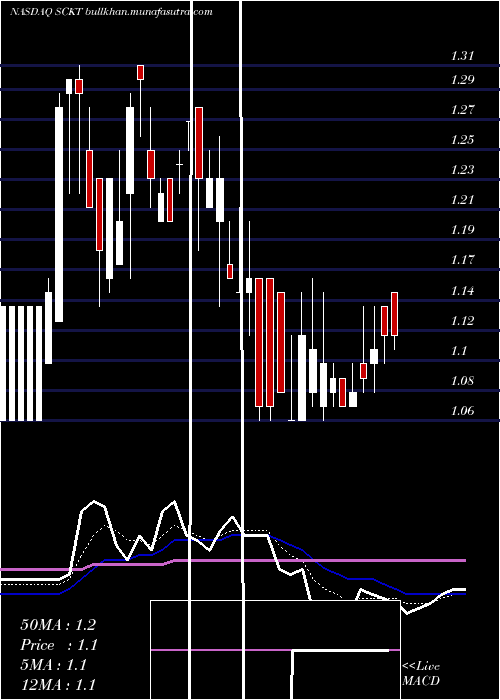Select the 1.23 price axis label
The width and height of the screenshot is (500, 700).
tap(462, 170)
